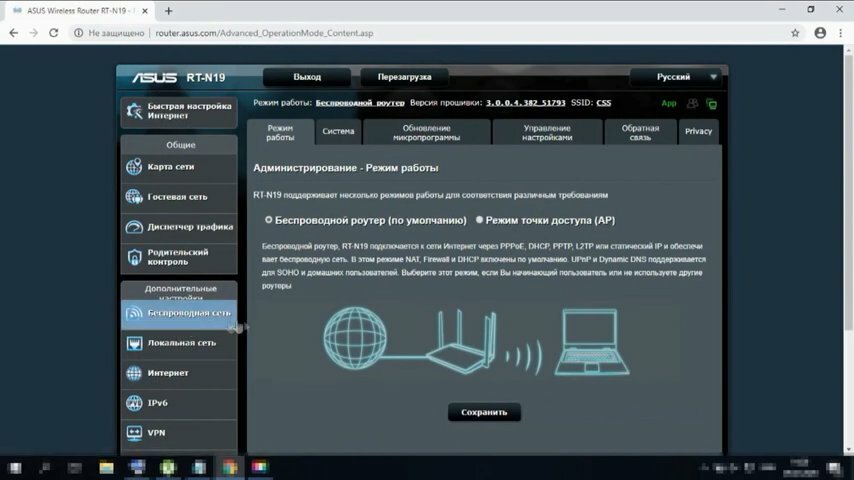
Task: Open the Windows Start menu
Action: pyautogui.click(x=15, y=467)
